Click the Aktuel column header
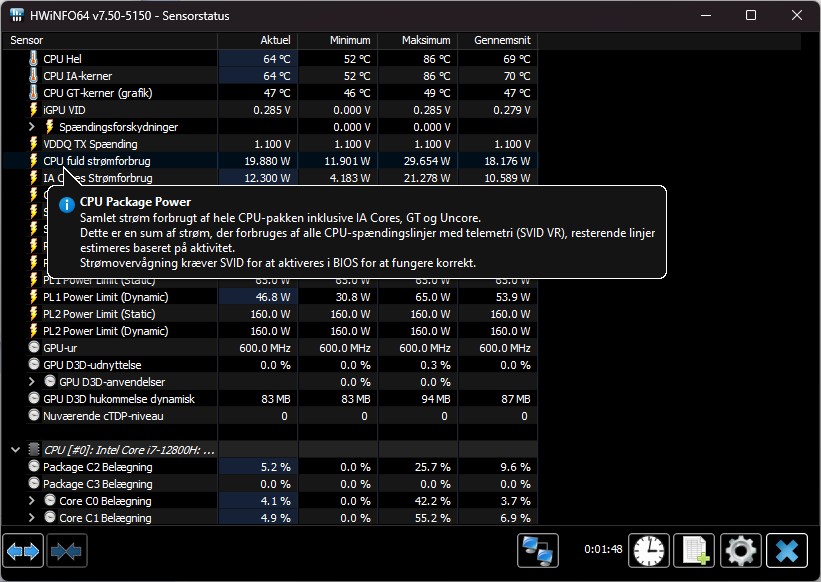 coord(257,40)
